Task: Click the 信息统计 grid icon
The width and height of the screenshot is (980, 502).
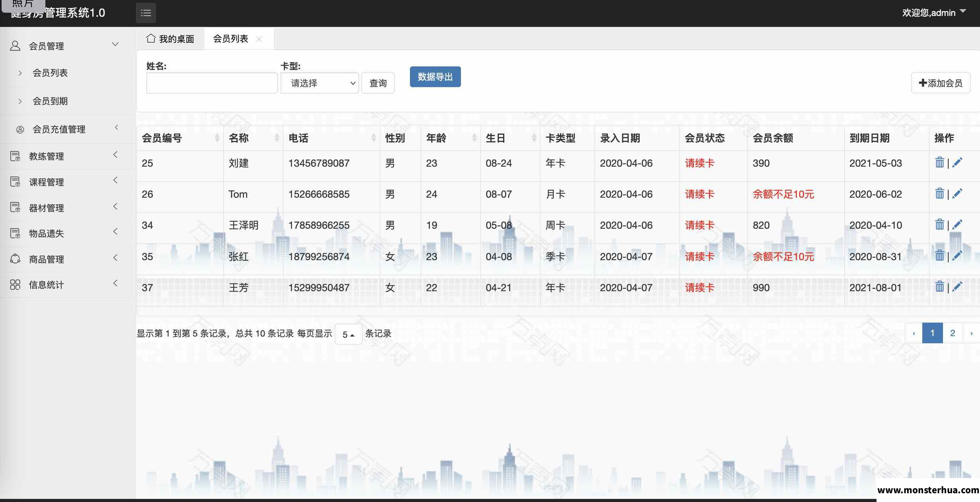Action: (15, 284)
